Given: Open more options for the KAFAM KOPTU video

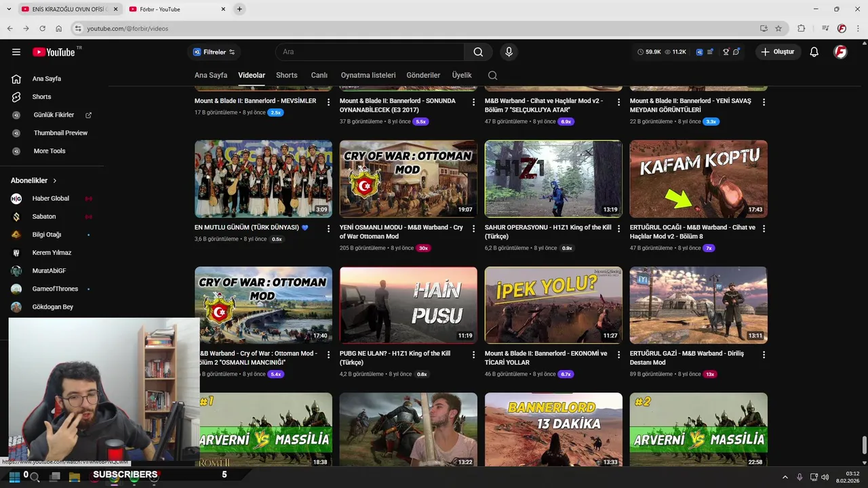Looking at the screenshot, I should (x=764, y=229).
